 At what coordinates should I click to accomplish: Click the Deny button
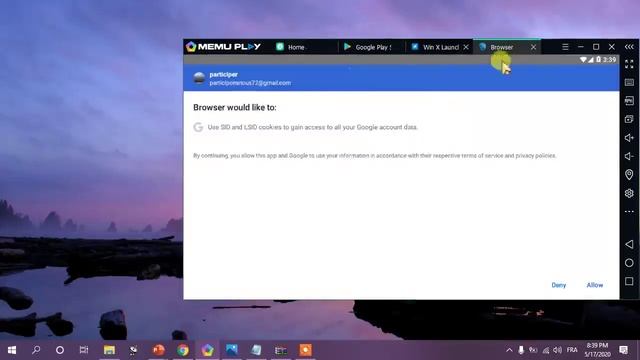(558, 285)
